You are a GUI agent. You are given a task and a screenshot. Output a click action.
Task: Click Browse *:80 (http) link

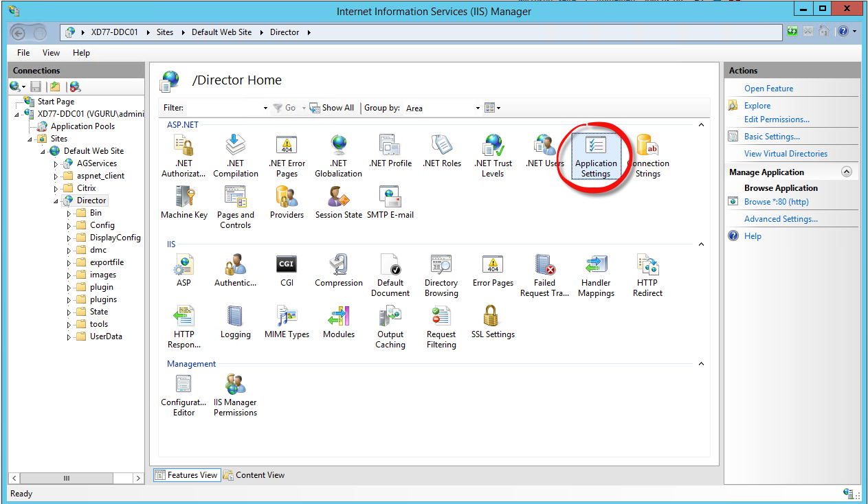point(776,202)
